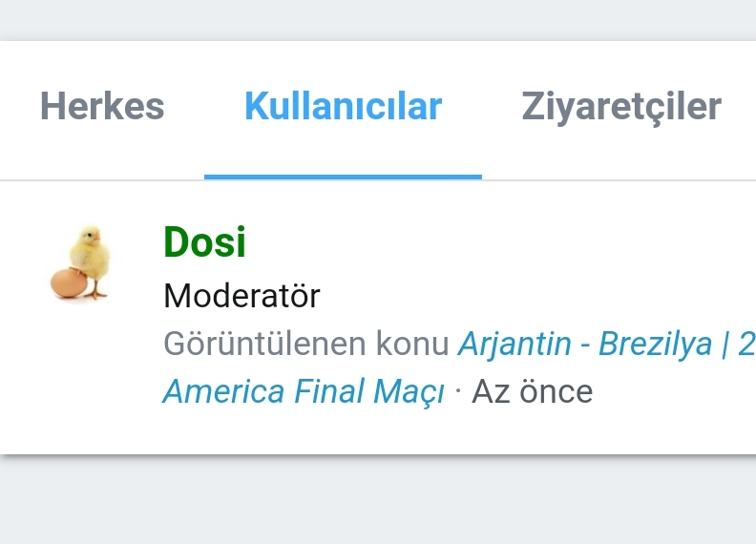Click the Moderatör title under Dosi
Viewport: 756px width, 544px height.
tap(241, 296)
